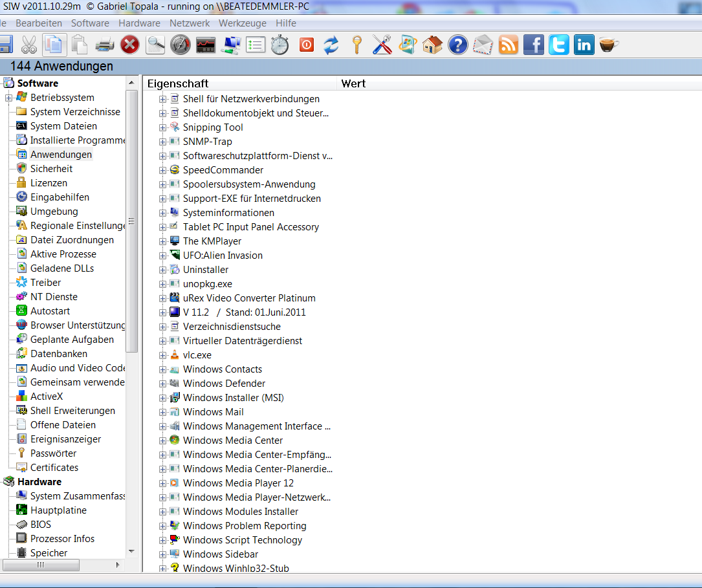Click the paste clipboard toolbar icon
Viewport: 702px width, 588px height.
80,45
